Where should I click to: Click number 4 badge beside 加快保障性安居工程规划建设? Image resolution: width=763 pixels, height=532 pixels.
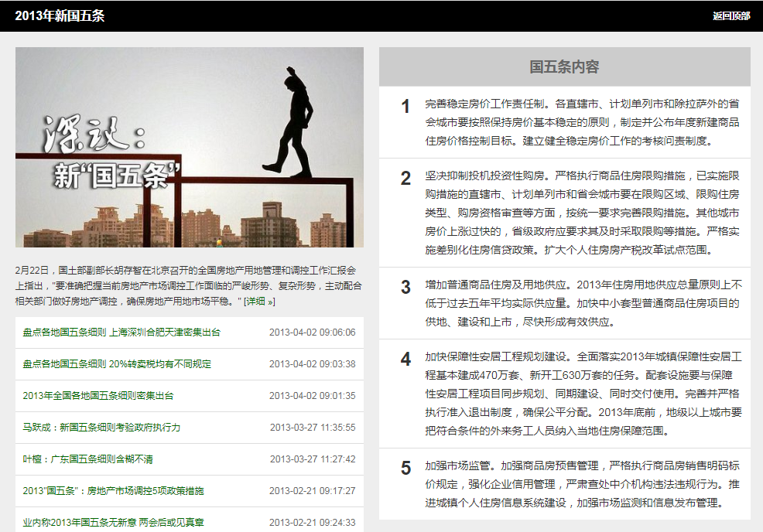coord(405,360)
